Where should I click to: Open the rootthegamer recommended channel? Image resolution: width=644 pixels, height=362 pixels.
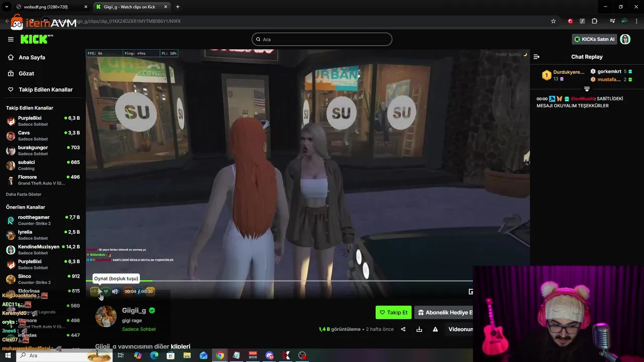coord(43,220)
